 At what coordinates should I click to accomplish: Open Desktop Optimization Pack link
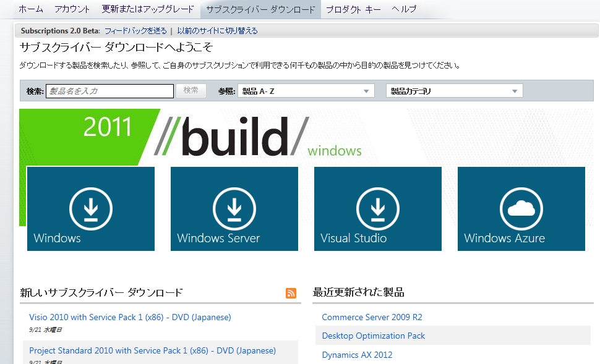(374, 336)
